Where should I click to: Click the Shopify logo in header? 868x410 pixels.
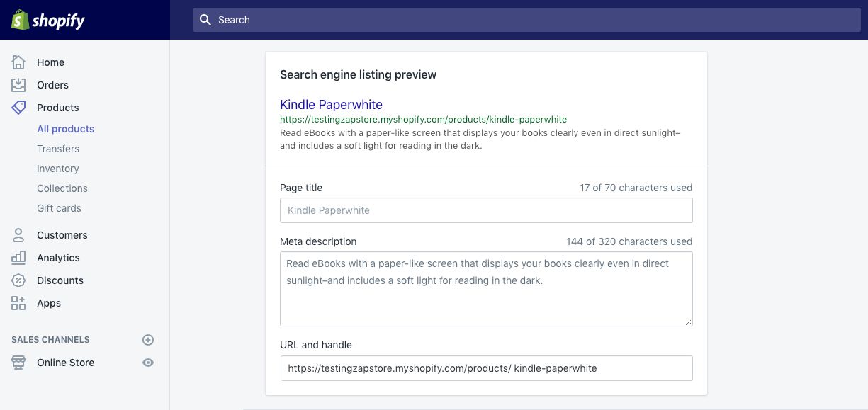[x=48, y=20]
